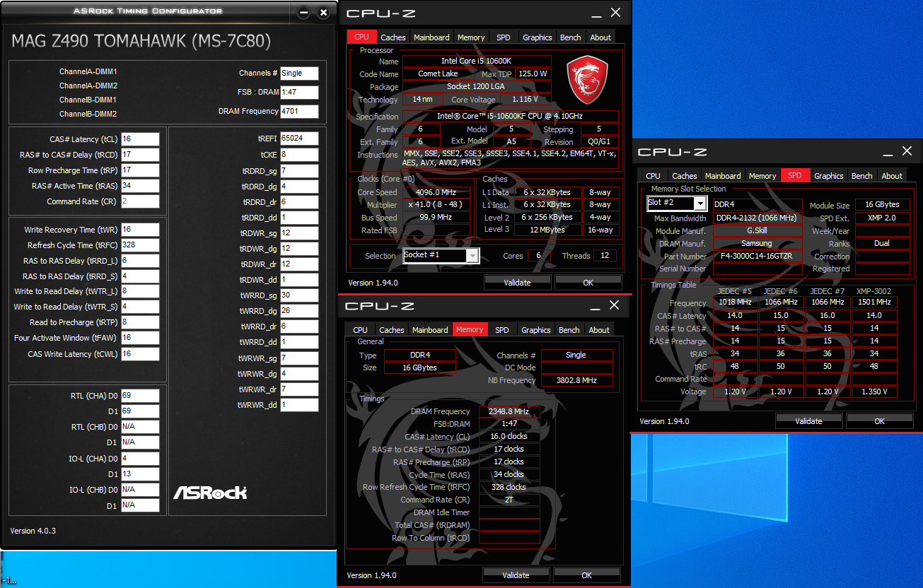Click Validate in the CPU-Z SPD window
This screenshot has width=923, height=588.
click(x=808, y=421)
